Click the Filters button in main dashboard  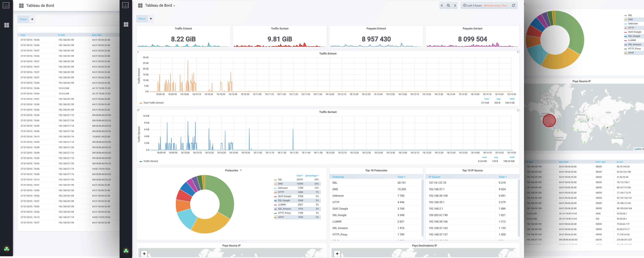coord(142,19)
